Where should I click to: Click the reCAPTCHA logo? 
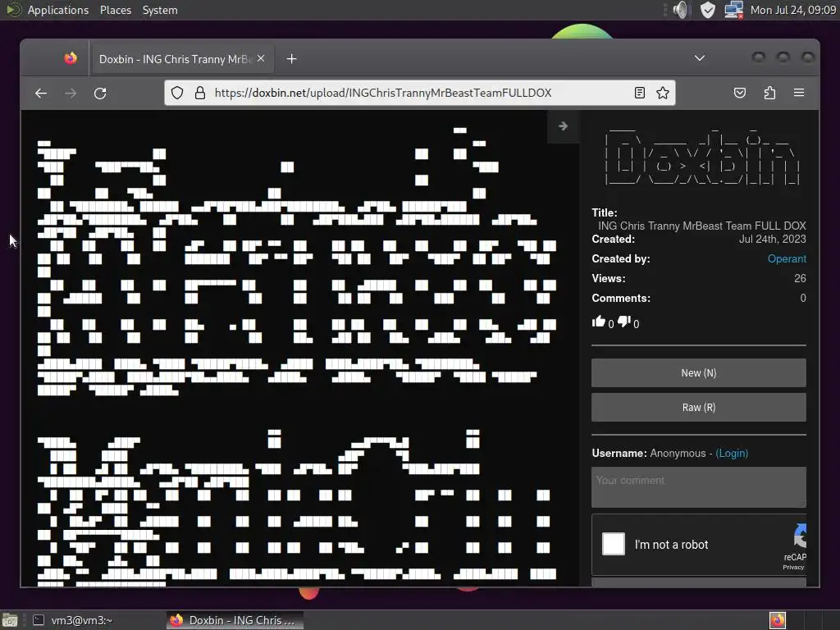coord(801,535)
